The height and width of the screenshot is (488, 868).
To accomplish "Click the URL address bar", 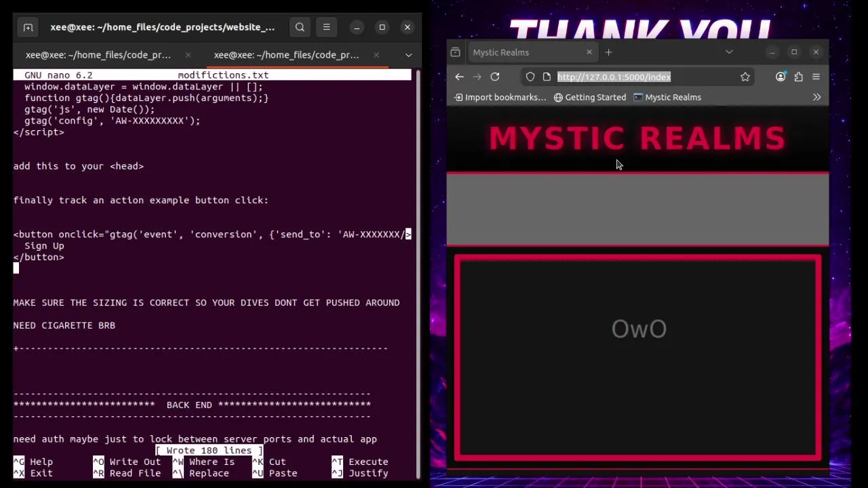I will click(637, 77).
